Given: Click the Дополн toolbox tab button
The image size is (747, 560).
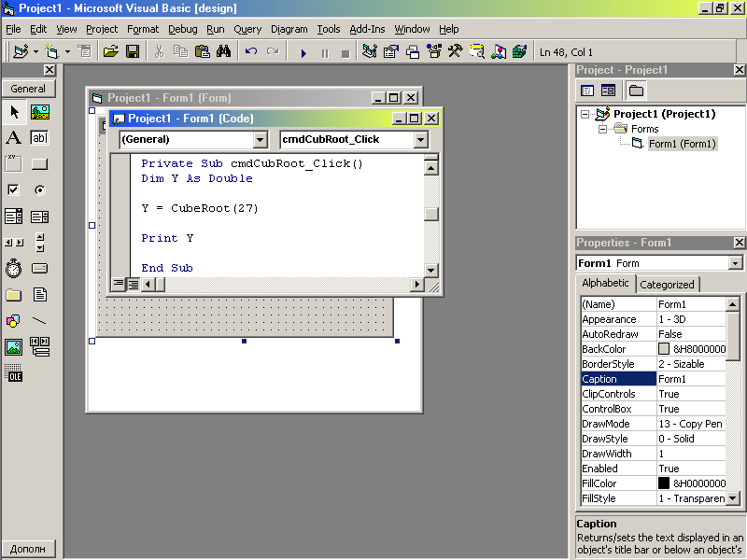Looking at the screenshot, I should click(x=29, y=549).
